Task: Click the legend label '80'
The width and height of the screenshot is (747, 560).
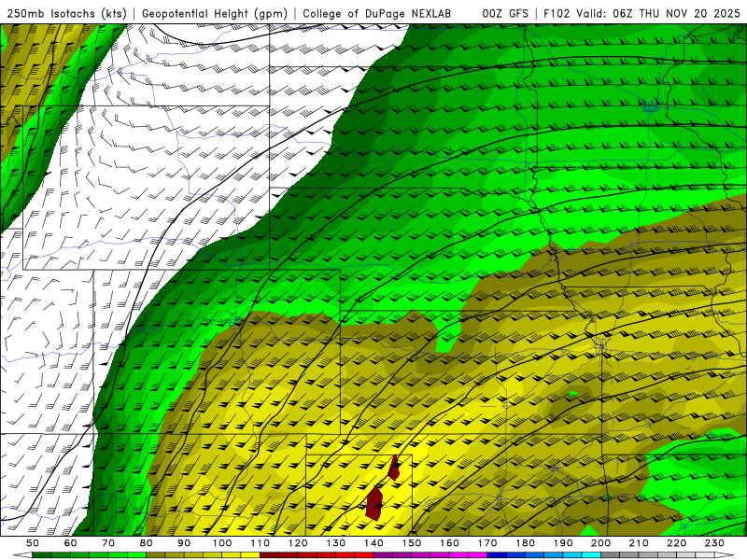Action: (x=146, y=543)
